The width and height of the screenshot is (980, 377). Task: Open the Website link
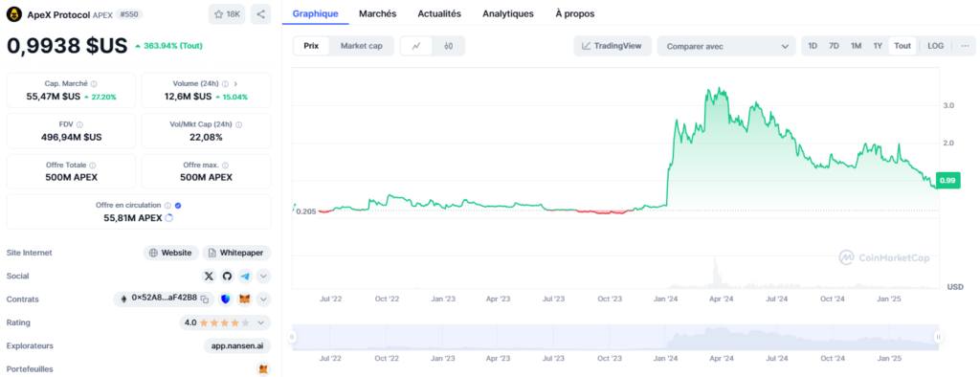(170, 253)
